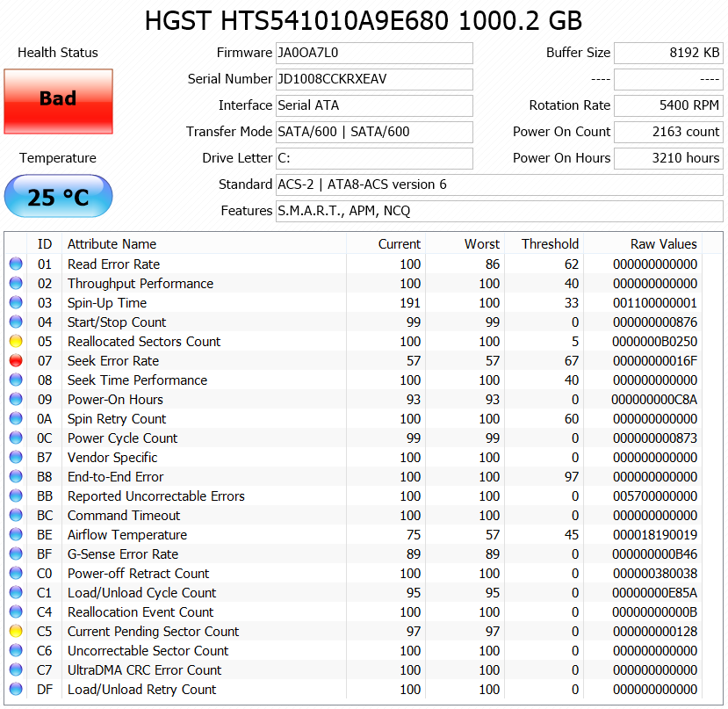This screenshot has width=728, height=709.
Task: Click raw value 000000000B46
Action: [x=654, y=554]
